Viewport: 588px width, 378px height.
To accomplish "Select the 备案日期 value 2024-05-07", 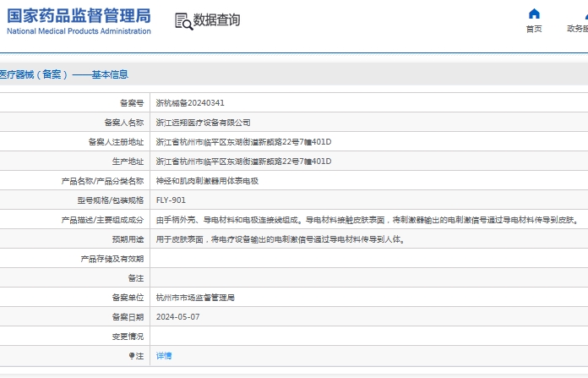I will (x=177, y=317).
